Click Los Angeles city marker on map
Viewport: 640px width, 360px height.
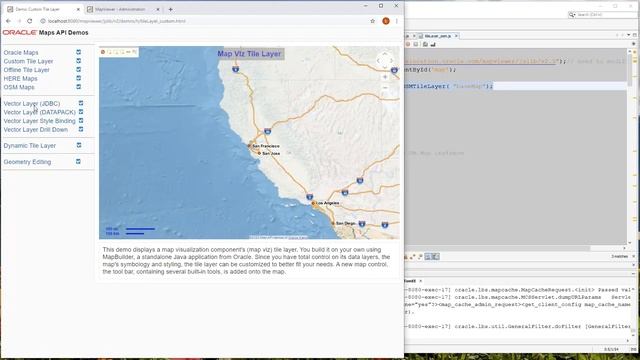point(313,203)
